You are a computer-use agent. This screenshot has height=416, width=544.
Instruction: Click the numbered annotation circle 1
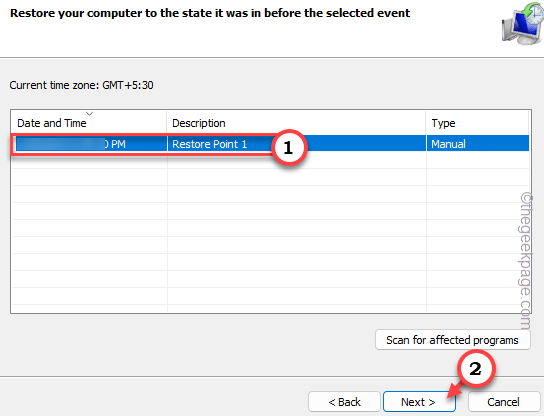(289, 147)
